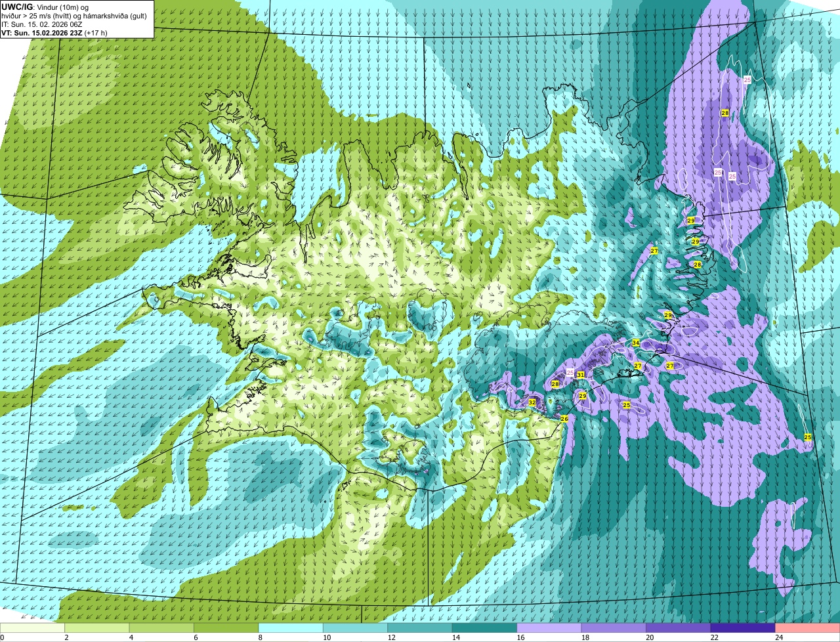Click the yellow 32 gust label
Viewport: 840px width, 642px height.
click(x=532, y=402)
